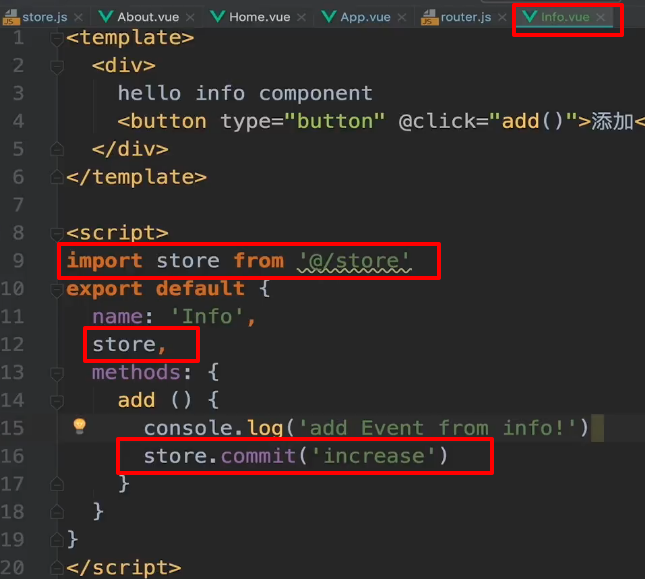Click the Vue icon on Home.vue tab

(x=217, y=16)
